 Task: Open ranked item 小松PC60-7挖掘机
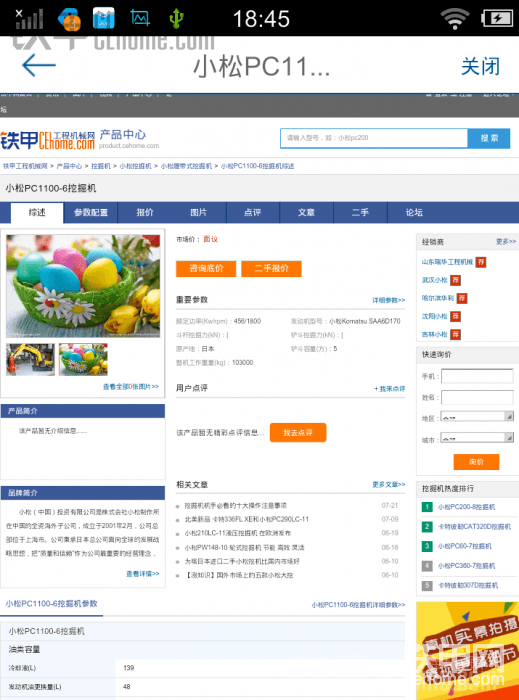coord(465,546)
